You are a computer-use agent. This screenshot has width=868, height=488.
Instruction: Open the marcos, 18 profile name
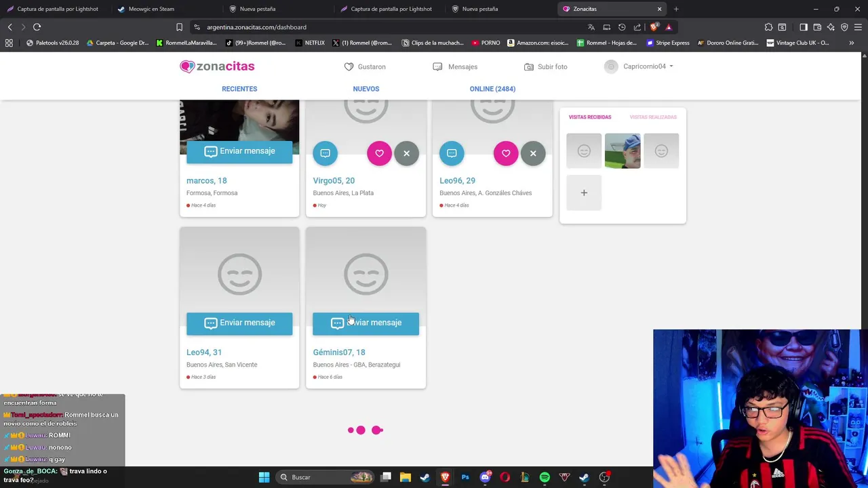coord(207,180)
